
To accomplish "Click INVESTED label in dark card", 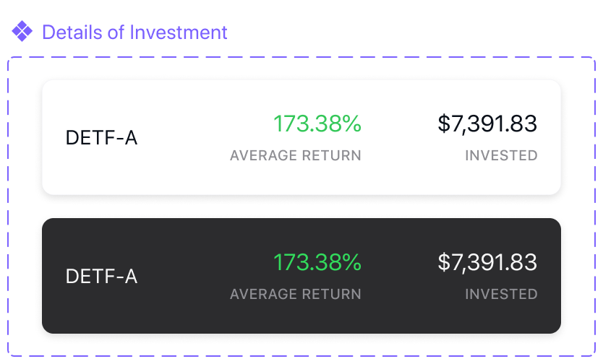I will click(x=502, y=294).
